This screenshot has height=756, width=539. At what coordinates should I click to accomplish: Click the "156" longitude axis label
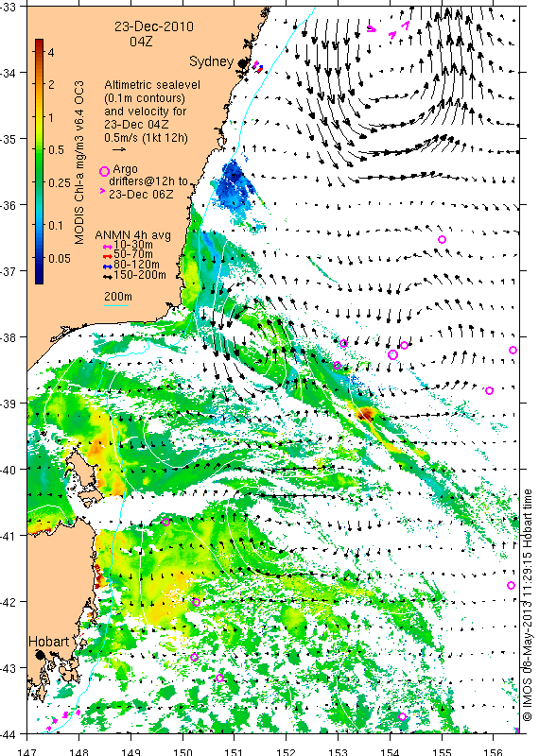point(494,751)
